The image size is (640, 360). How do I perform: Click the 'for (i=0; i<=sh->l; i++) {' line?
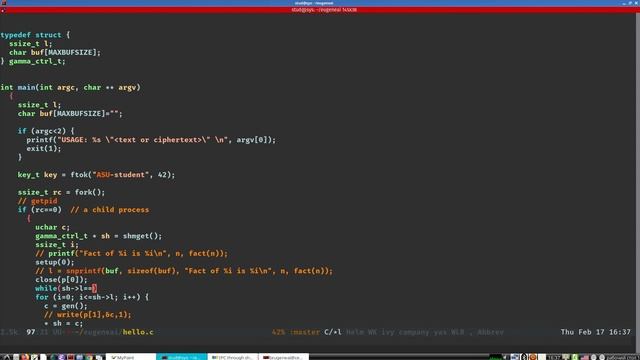[x=92, y=297]
